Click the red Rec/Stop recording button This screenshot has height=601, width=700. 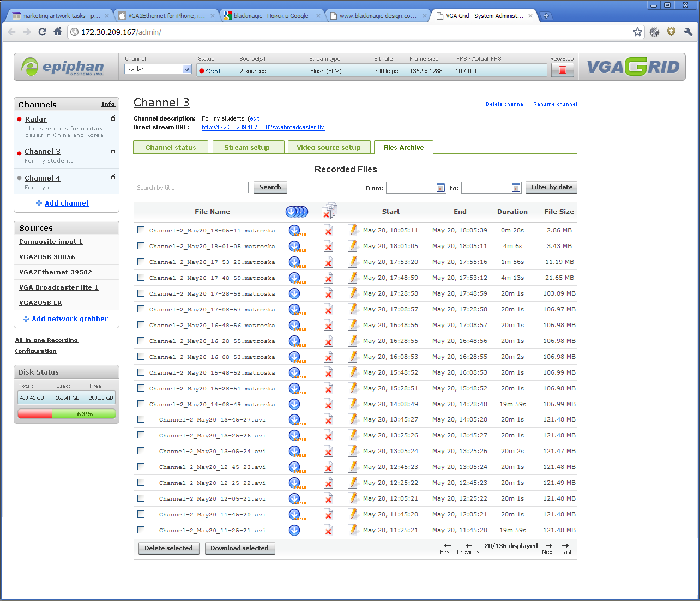click(562, 70)
